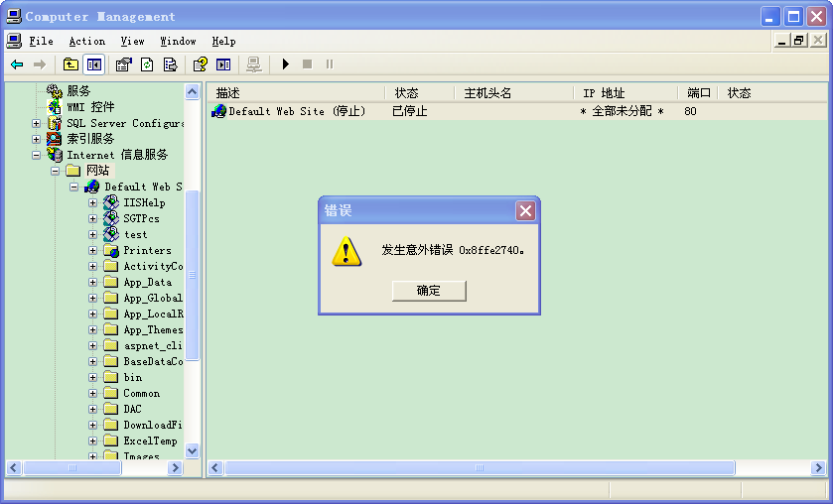Start the site with the Play button
This screenshot has width=833, height=504.
[x=285, y=64]
